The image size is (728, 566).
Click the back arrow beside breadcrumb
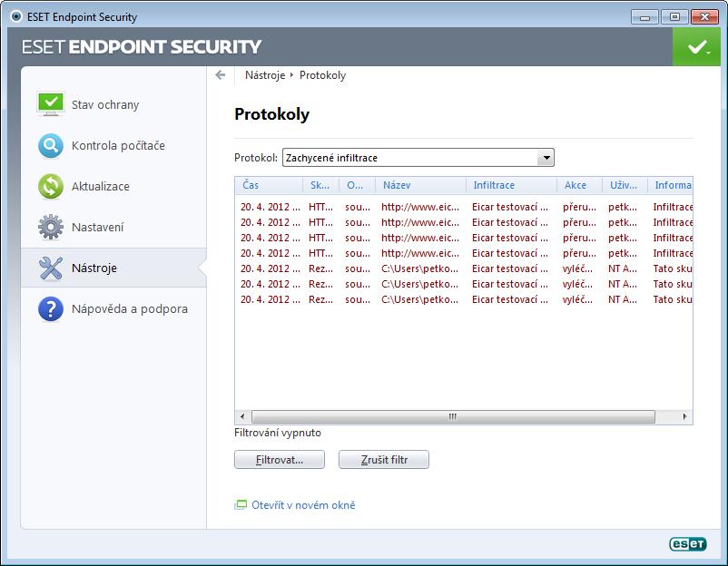coord(221,75)
